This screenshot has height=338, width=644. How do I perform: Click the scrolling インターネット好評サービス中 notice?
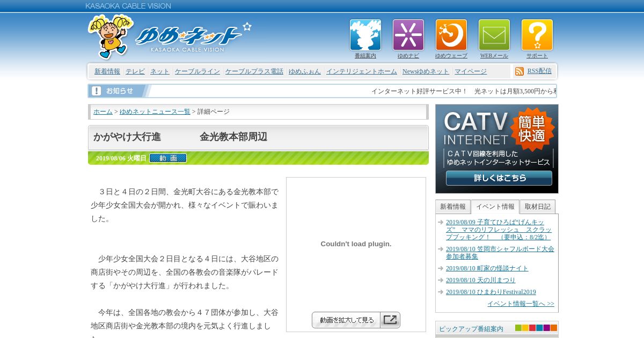[x=464, y=91]
